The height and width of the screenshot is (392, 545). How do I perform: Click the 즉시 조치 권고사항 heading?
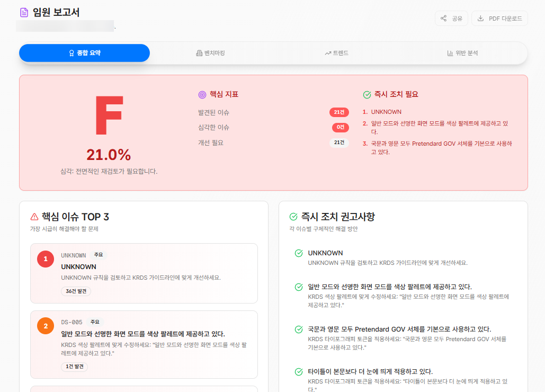pos(338,217)
